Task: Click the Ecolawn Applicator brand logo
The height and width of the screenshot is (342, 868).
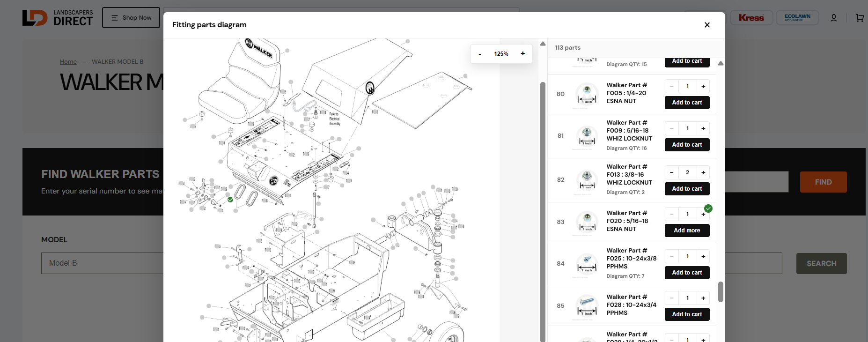Action: [797, 17]
